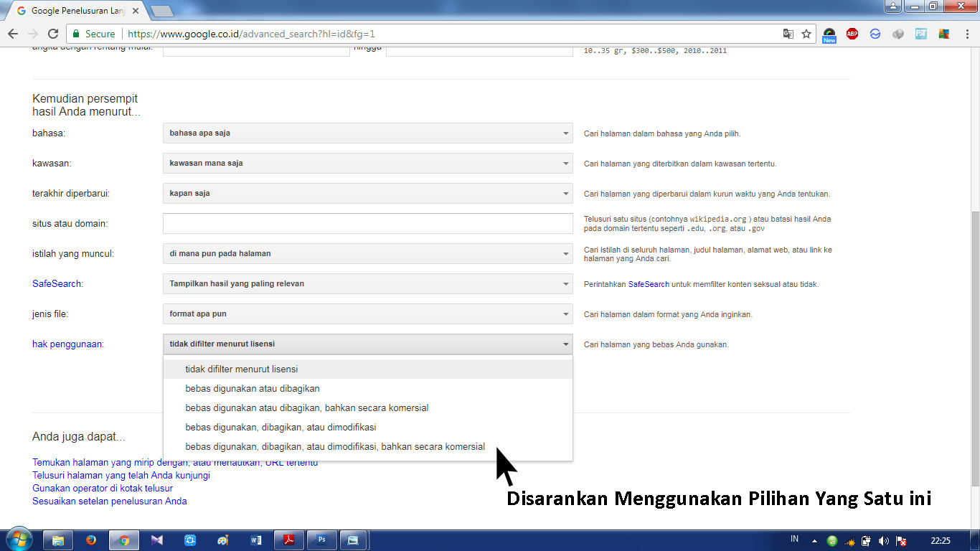Open Adobe Reader from the taskbar

[x=289, y=540]
